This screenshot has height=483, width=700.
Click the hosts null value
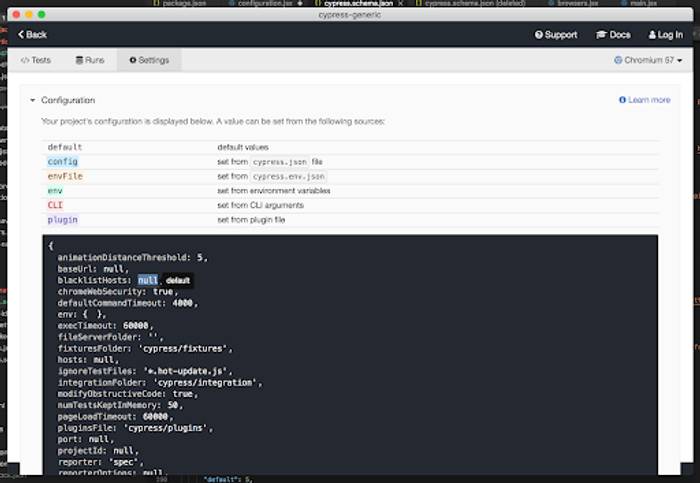click(x=104, y=359)
